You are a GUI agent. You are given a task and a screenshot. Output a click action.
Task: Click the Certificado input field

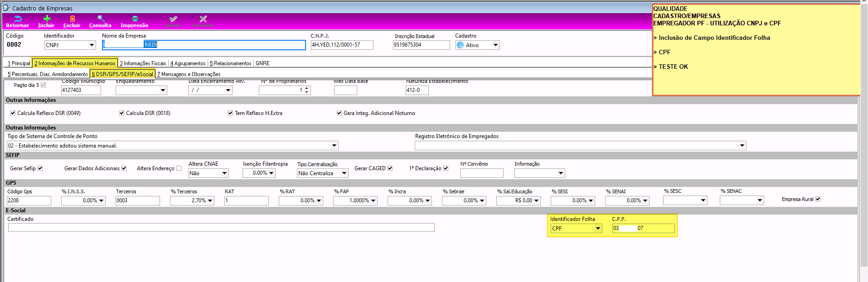coord(221,228)
